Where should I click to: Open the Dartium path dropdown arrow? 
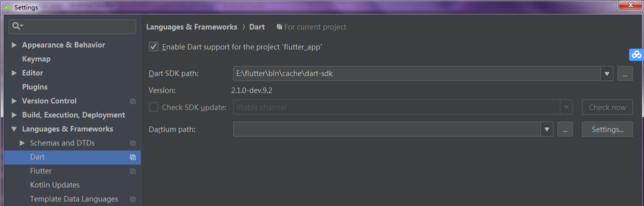point(546,129)
